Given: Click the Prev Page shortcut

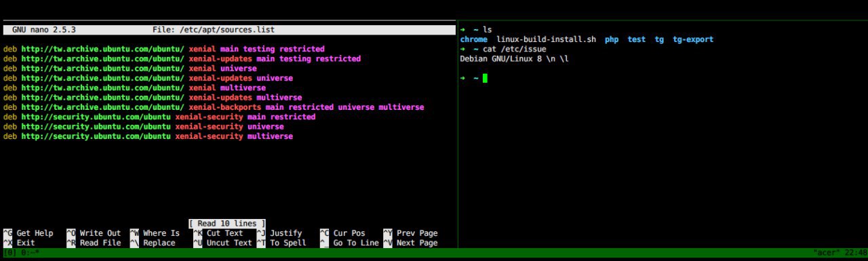Looking at the screenshot, I should [410, 233].
